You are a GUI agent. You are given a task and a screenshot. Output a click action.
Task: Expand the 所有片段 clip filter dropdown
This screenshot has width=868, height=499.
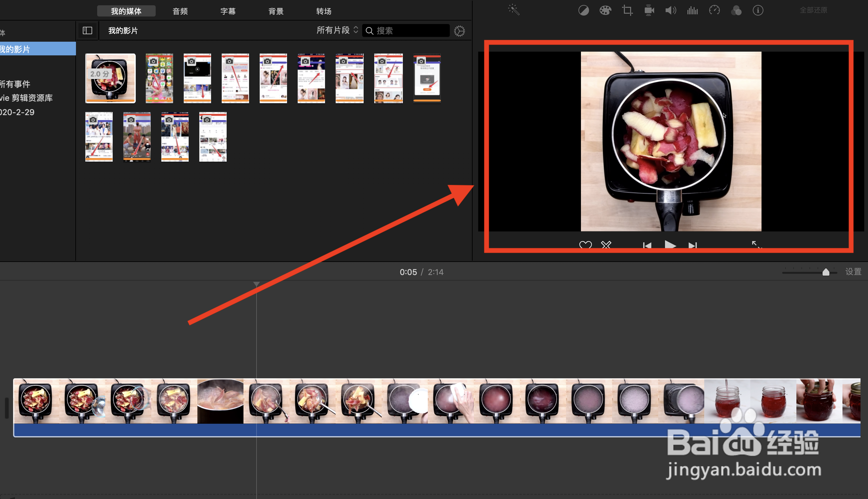coord(337,30)
